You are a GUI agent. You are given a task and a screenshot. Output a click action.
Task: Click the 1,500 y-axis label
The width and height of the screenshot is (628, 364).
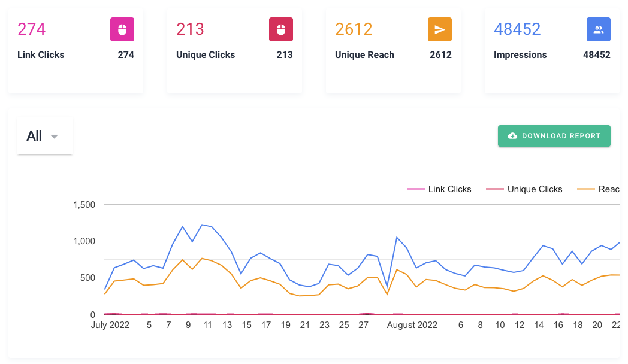point(84,205)
